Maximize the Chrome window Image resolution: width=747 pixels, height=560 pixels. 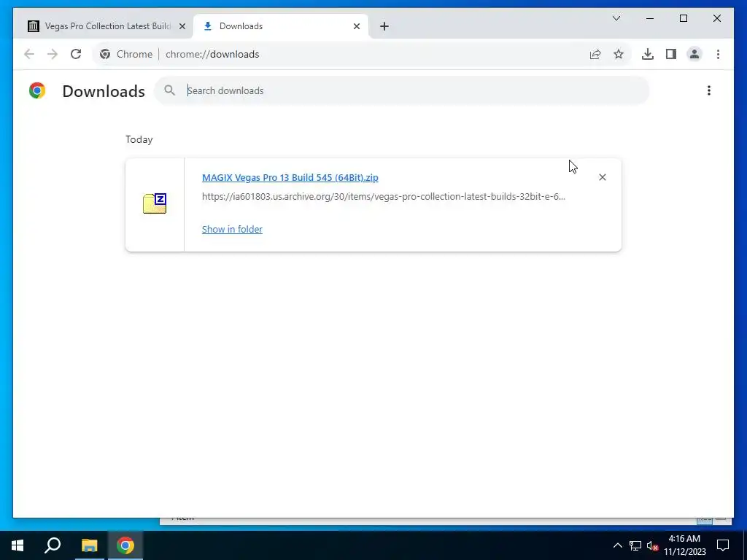click(683, 18)
